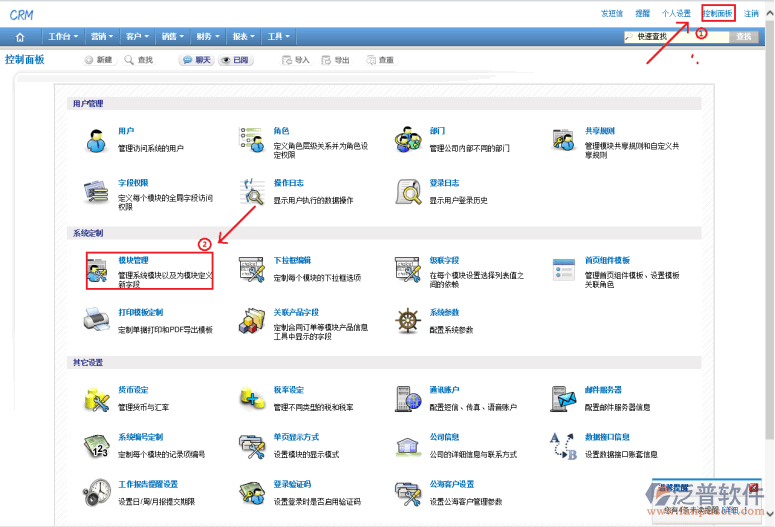Toggle the 聊天 chat button

point(196,60)
